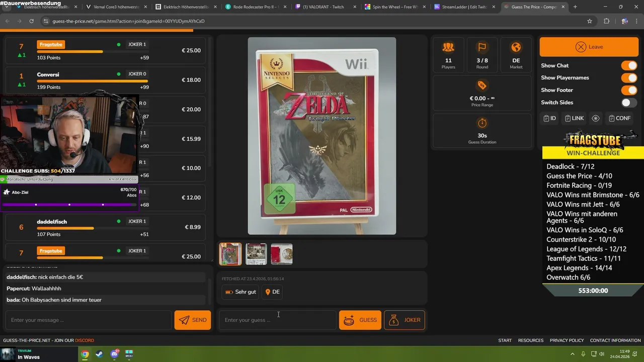Open Chrome from the taskbar

(x=85, y=354)
